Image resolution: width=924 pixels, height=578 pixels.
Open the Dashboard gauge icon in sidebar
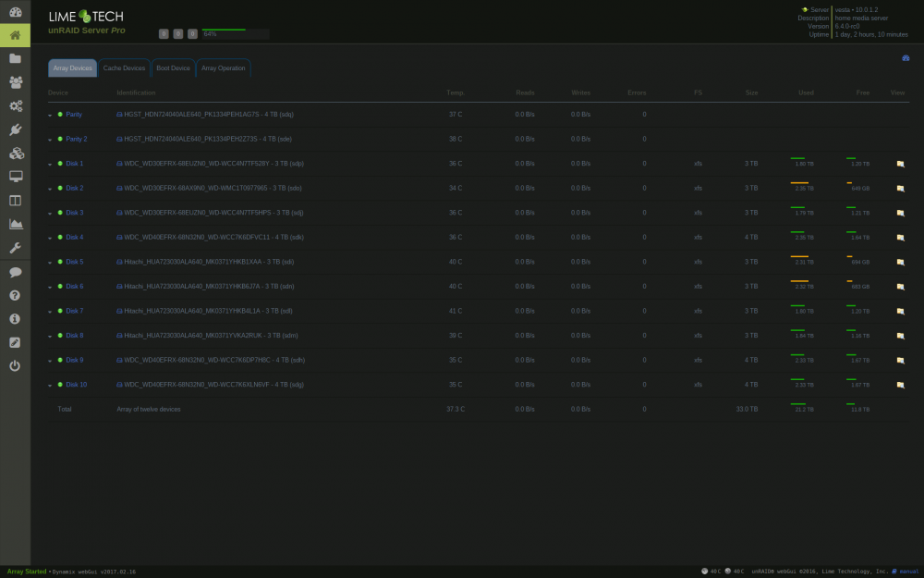point(16,12)
